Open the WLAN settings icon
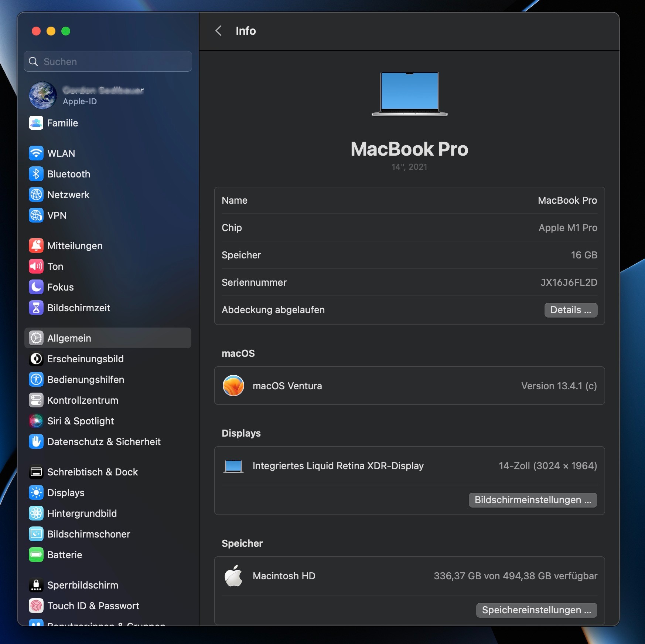 click(36, 153)
